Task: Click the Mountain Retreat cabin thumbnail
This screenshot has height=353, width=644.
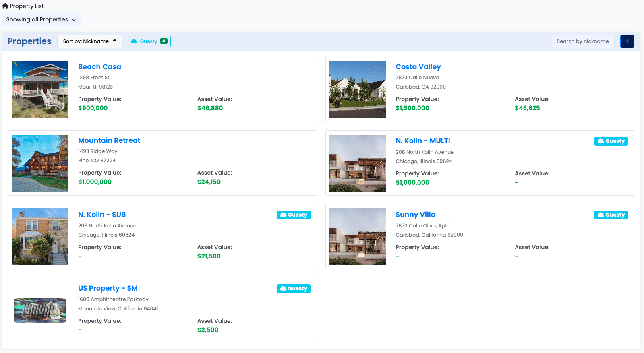Action: tap(40, 163)
